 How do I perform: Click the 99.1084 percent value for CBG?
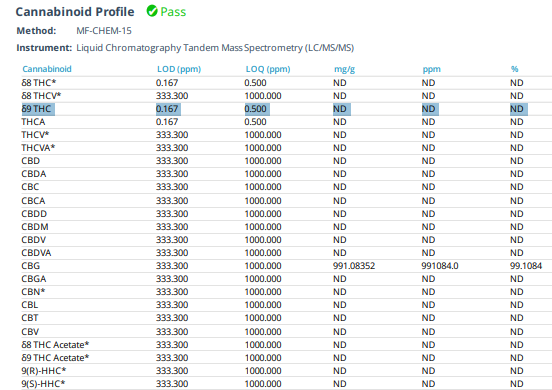point(526,266)
